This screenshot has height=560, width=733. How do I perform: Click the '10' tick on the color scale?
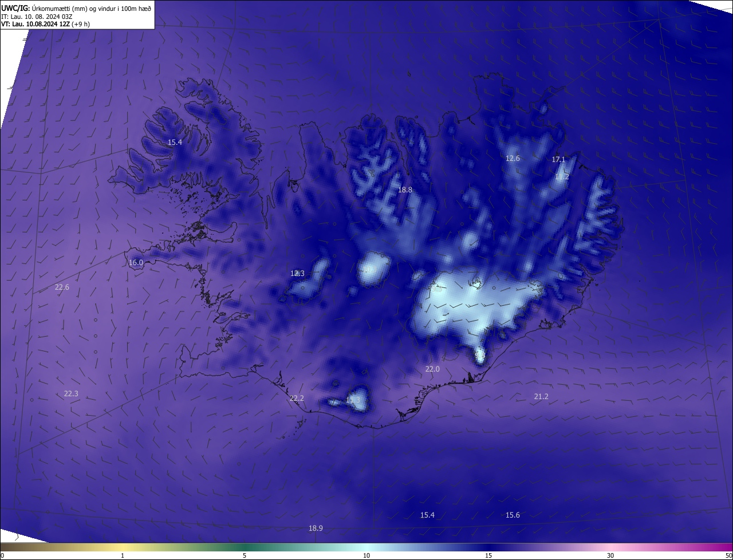(x=366, y=555)
